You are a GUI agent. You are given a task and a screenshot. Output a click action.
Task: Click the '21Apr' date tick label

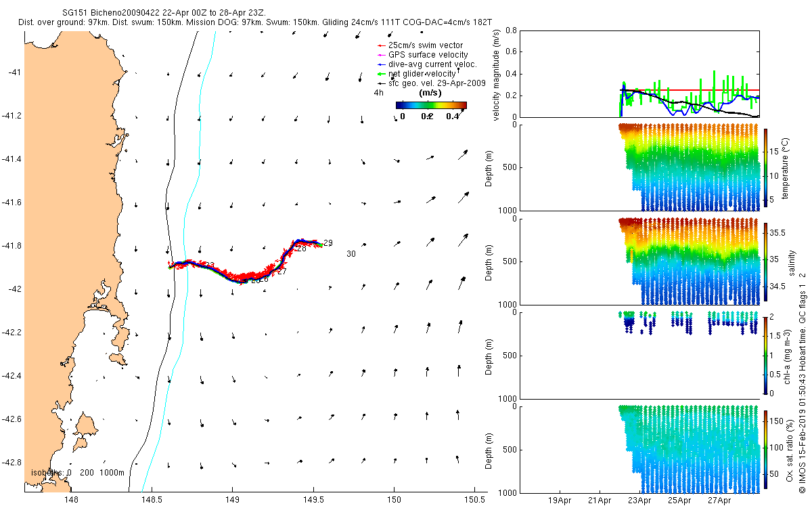coord(600,501)
